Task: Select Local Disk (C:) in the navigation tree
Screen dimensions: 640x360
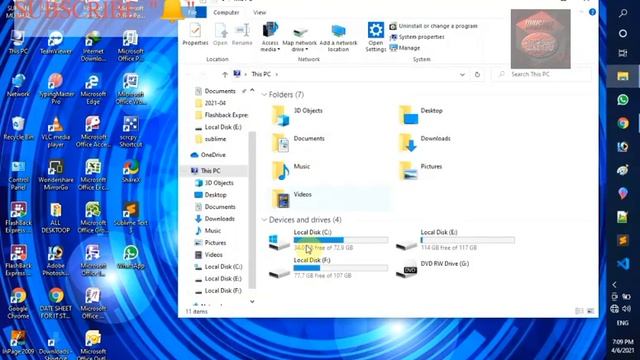Action: 218,267
